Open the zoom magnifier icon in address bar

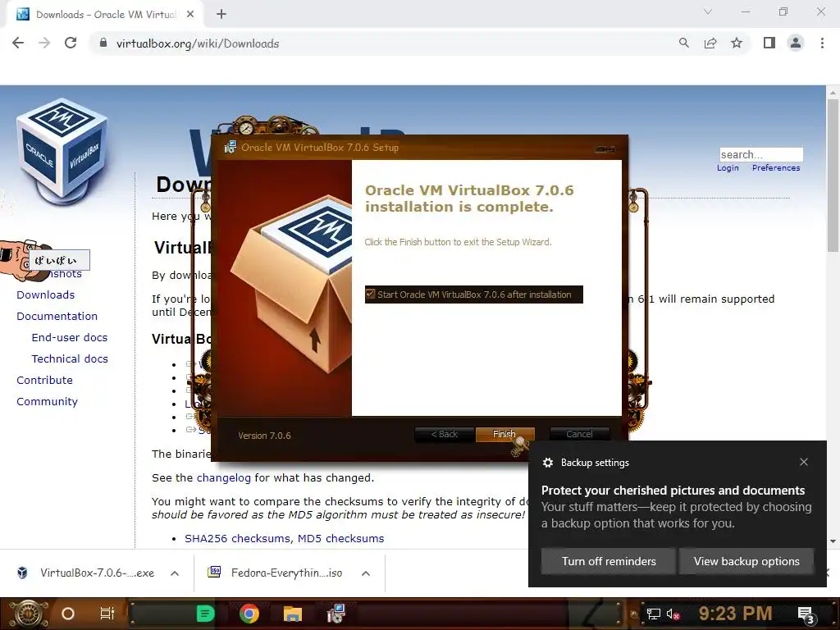pyautogui.click(x=683, y=43)
